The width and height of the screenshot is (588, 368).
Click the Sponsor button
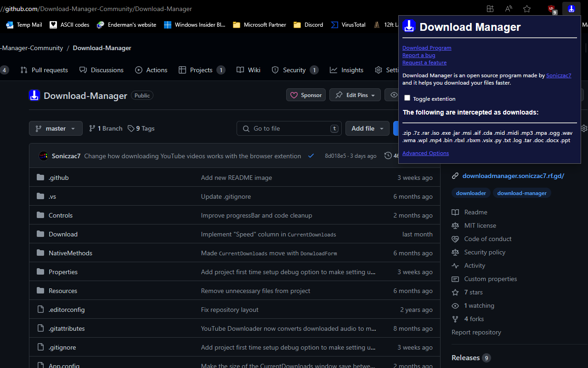[306, 95]
